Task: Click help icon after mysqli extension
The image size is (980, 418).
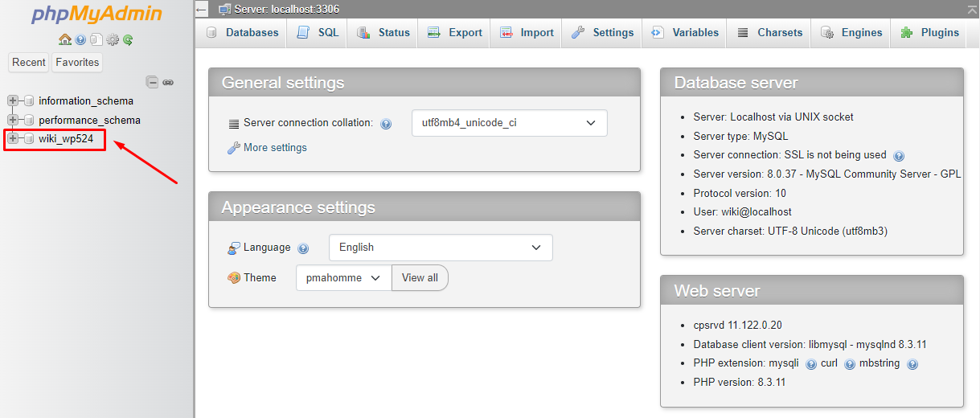Action: (x=811, y=364)
